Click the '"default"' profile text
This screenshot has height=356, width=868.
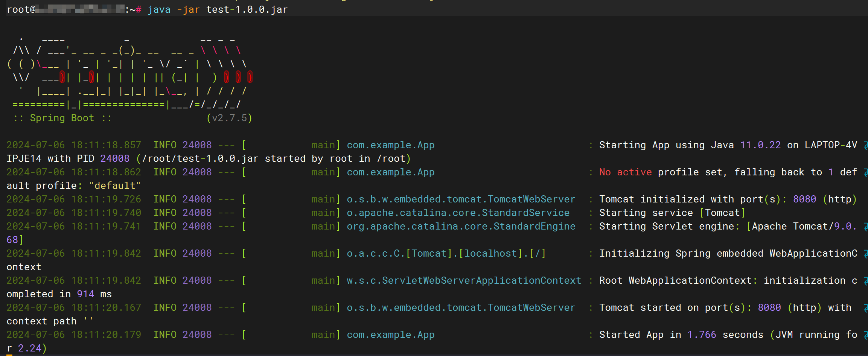[x=115, y=186]
